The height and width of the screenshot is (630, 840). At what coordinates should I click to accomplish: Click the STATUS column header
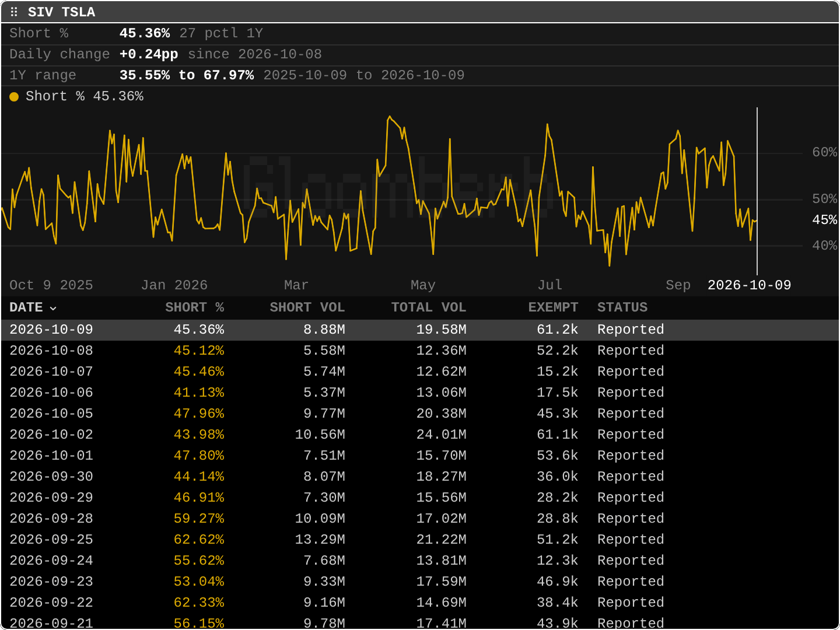622,307
